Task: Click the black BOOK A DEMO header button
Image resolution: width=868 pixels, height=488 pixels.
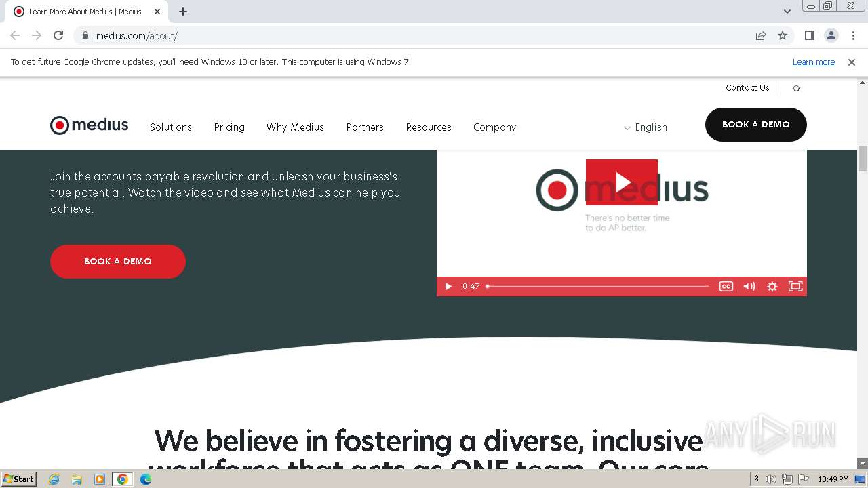Action: point(756,125)
